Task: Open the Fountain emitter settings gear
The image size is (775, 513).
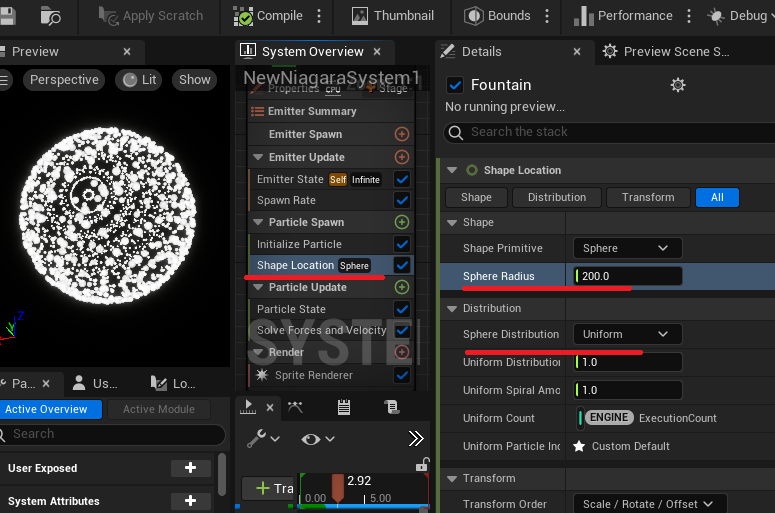Action: pos(678,85)
